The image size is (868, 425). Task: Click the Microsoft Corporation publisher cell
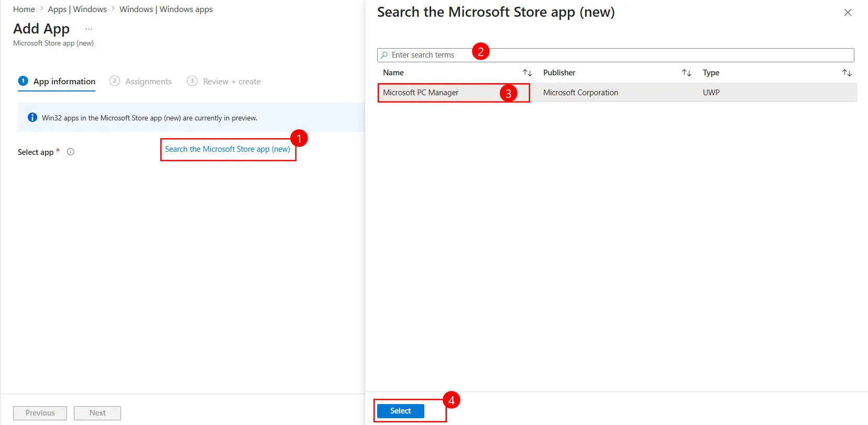580,93
